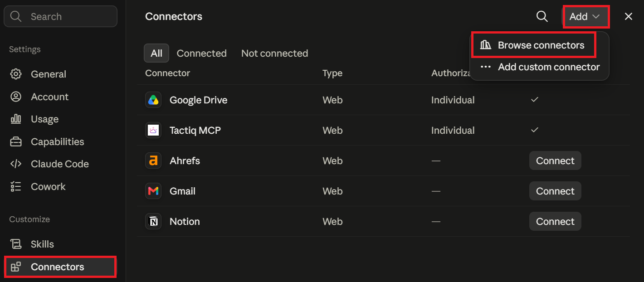Connect the Ahrefs connector
Image resolution: width=644 pixels, height=282 pixels.
(555, 160)
